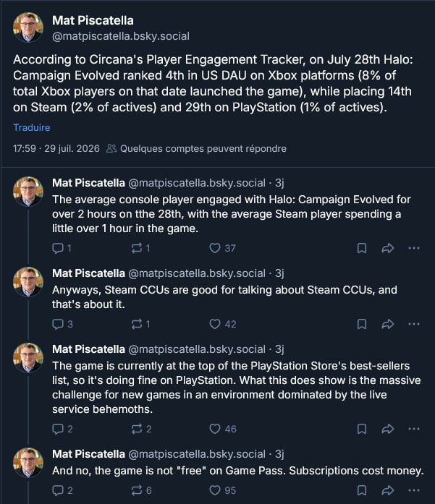Like the post about average console player engagement
This screenshot has width=435, height=504.
222,248
